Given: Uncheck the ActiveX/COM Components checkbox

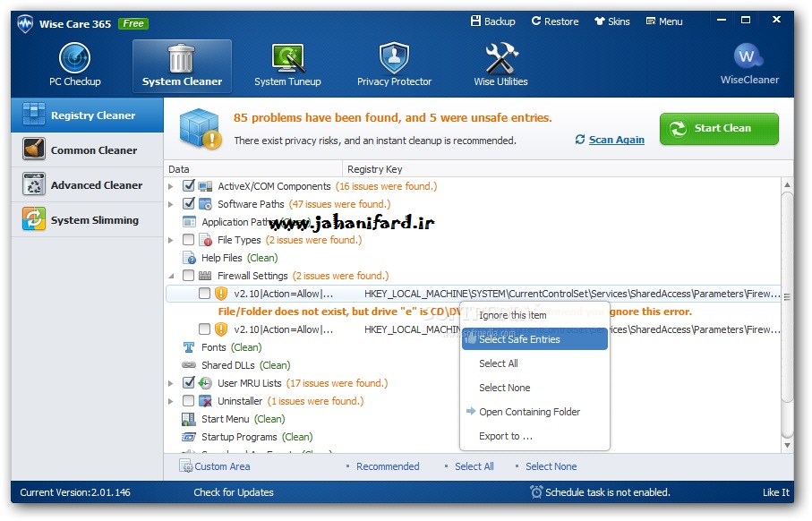Looking at the screenshot, I should [189, 186].
